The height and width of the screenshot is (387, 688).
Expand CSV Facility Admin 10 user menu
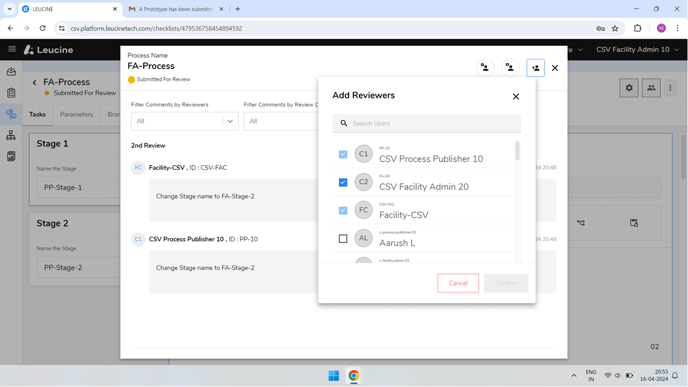click(x=637, y=50)
